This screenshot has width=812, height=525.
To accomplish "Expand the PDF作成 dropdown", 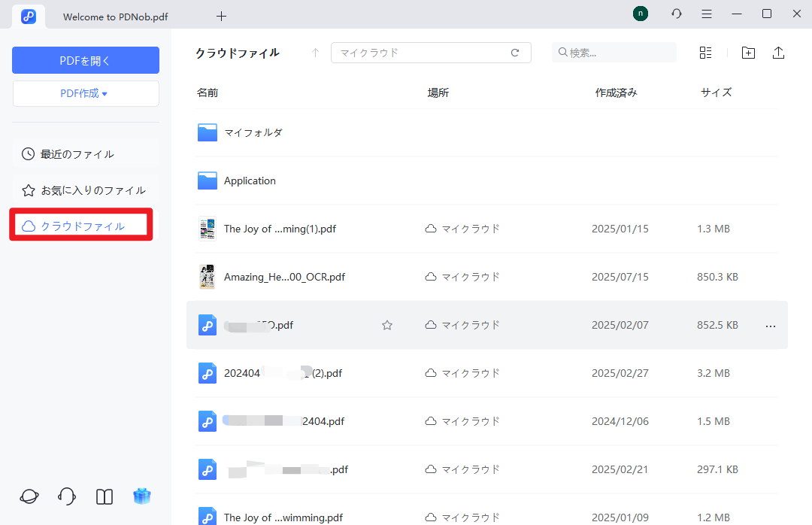I will tap(85, 93).
